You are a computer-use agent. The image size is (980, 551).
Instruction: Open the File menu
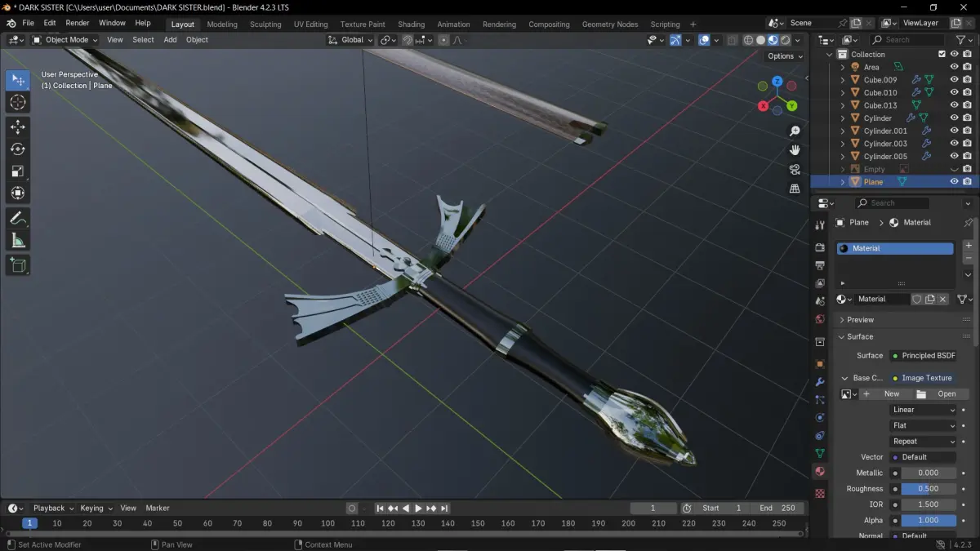[28, 23]
